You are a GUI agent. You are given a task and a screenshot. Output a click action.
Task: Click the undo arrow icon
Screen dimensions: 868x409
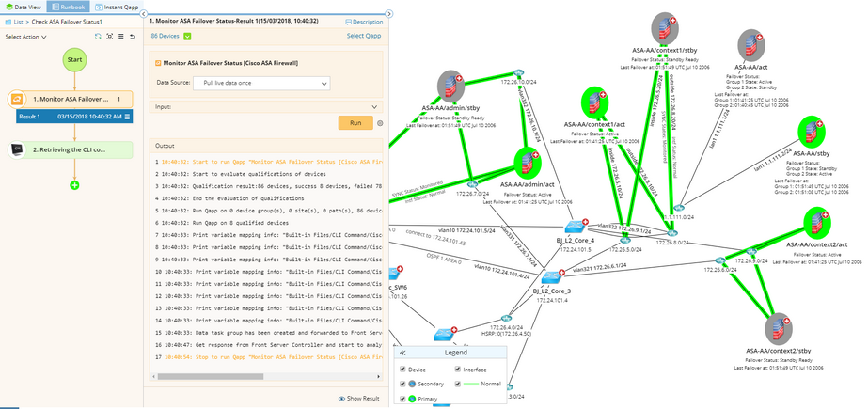133,37
